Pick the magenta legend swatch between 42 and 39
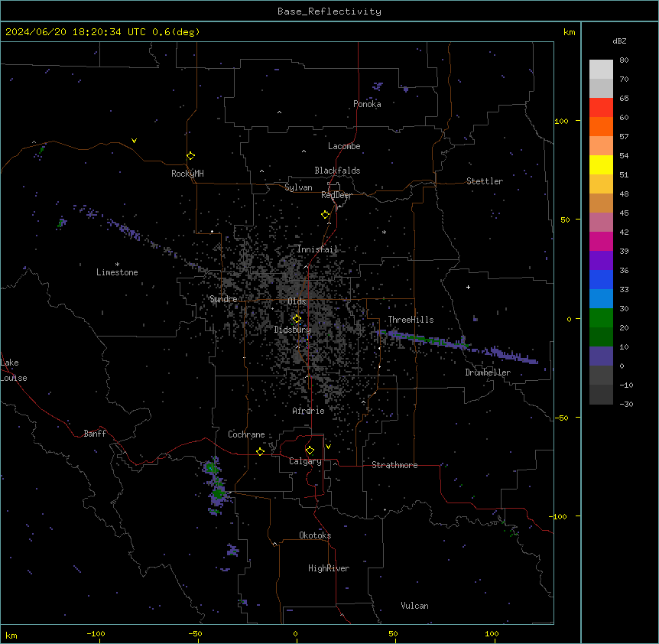Viewport: 659px width, 644px height. click(601, 241)
